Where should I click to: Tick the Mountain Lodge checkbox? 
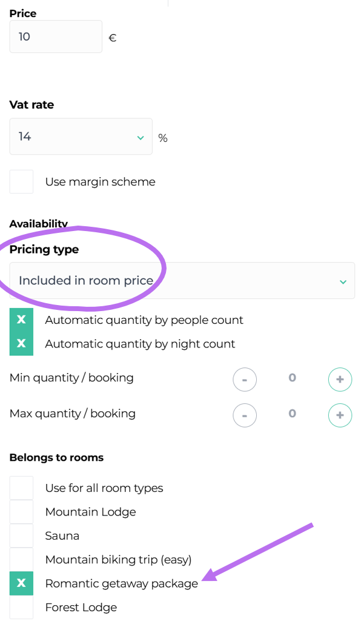pyautogui.click(x=21, y=512)
